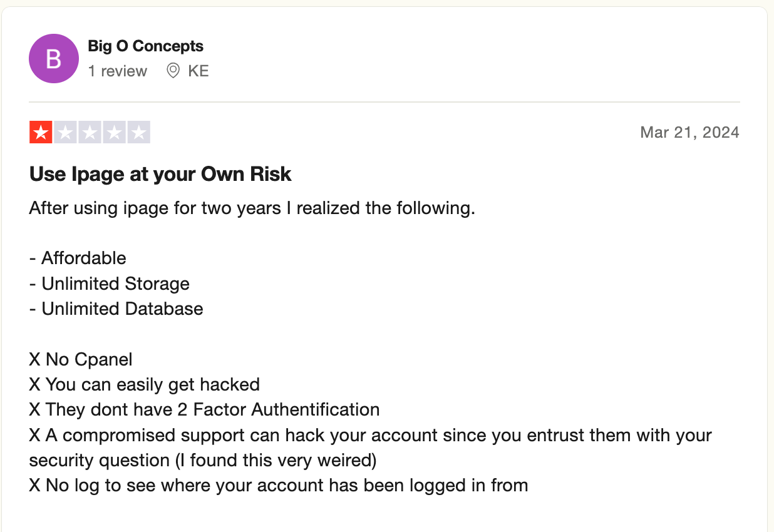Click the "You can easily get hacked" line
Screen dimensions: 774x532
click(145, 384)
